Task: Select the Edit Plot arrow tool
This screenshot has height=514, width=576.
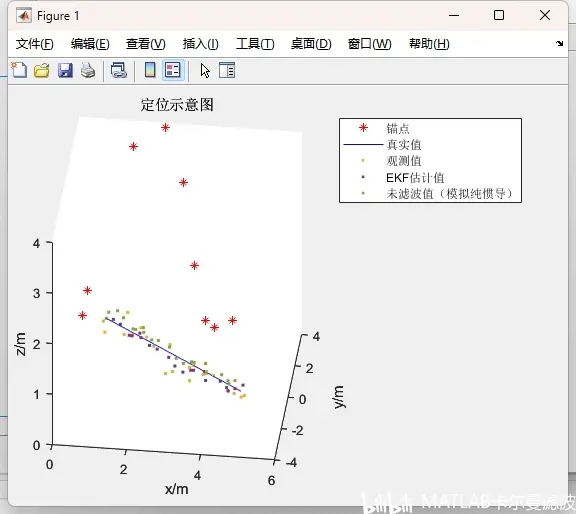Action: (x=205, y=70)
